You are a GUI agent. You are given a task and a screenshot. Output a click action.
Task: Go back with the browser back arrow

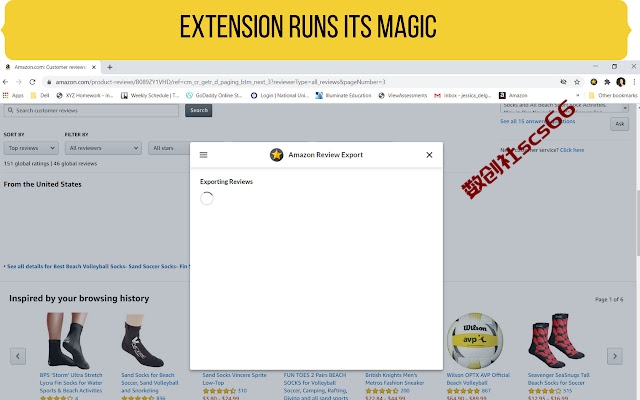click(x=5, y=82)
